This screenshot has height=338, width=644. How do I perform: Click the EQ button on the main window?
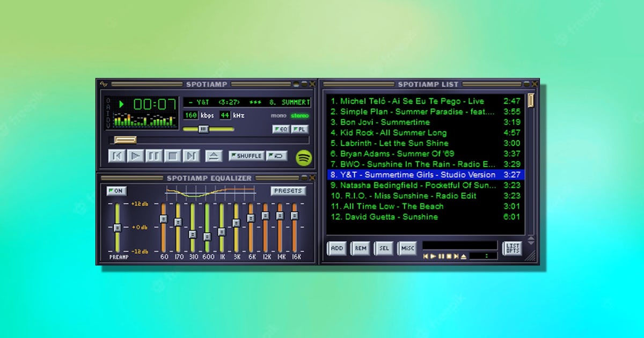[281, 129]
